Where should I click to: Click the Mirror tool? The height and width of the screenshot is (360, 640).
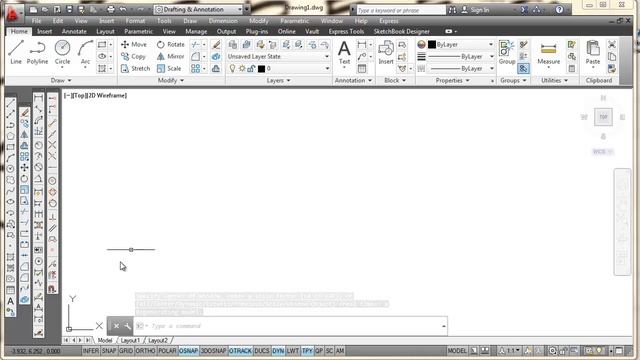tap(171, 56)
